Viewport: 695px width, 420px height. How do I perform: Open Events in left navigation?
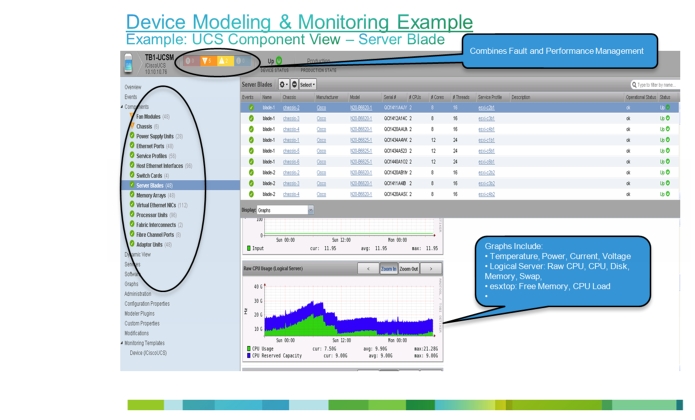[x=131, y=97]
